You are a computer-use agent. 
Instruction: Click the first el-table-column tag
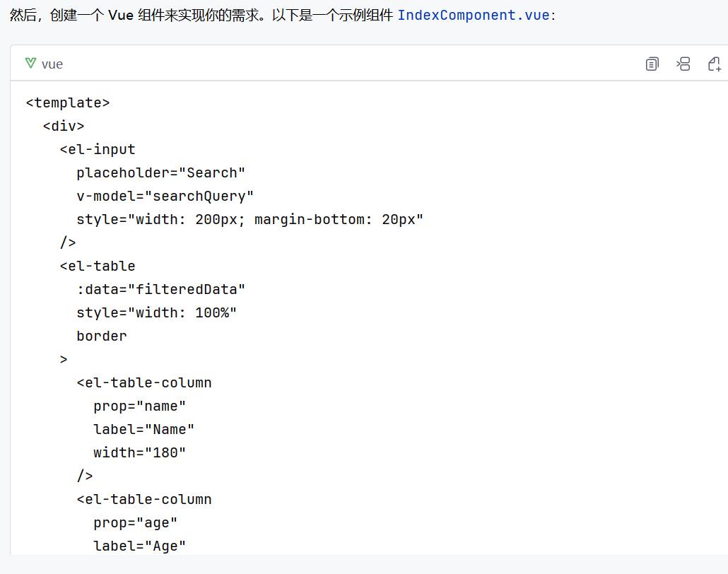(x=145, y=382)
